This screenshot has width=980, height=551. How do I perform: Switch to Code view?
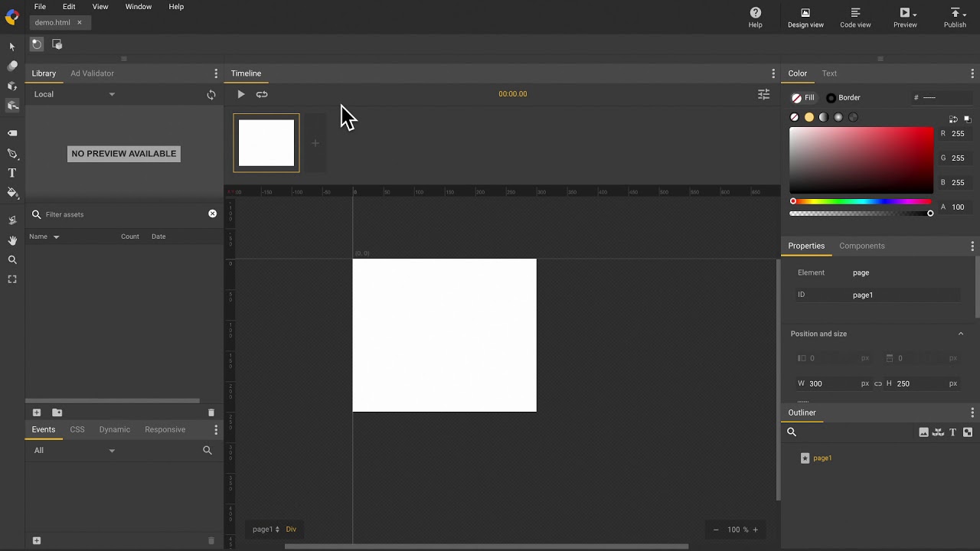pos(855,18)
